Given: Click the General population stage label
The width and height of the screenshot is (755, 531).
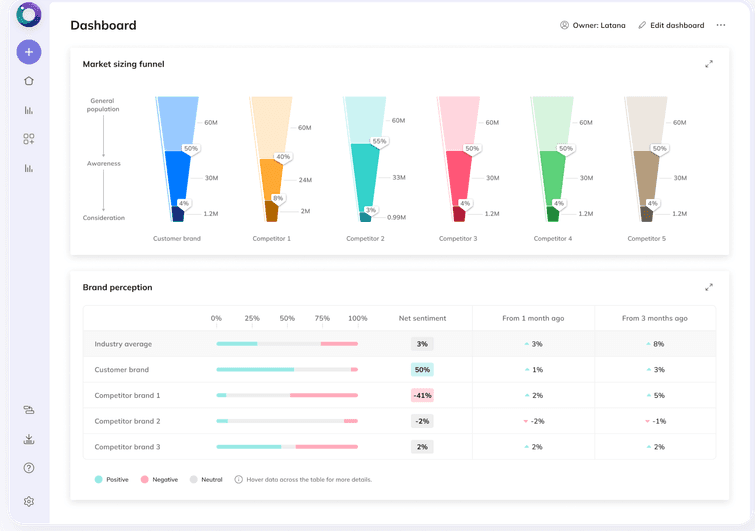Looking at the screenshot, I should click(103, 105).
